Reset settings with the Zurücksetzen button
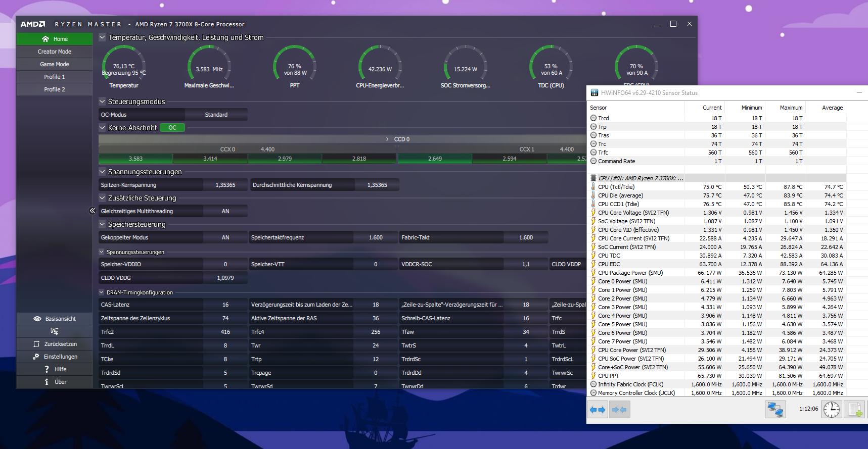This screenshot has width=868, height=449. [55, 344]
